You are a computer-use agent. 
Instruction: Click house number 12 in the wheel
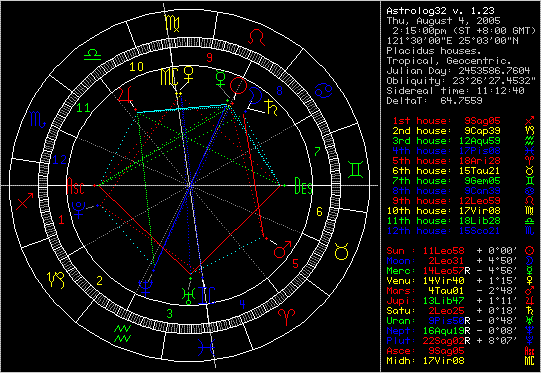pos(59,160)
